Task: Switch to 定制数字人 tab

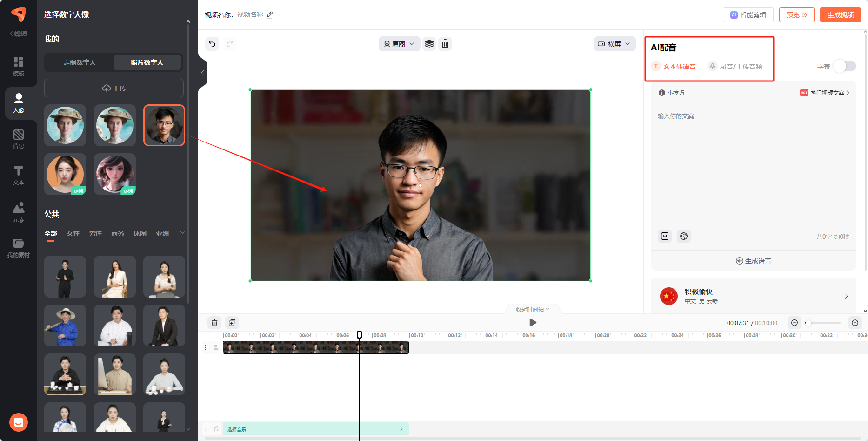Action: coord(80,62)
